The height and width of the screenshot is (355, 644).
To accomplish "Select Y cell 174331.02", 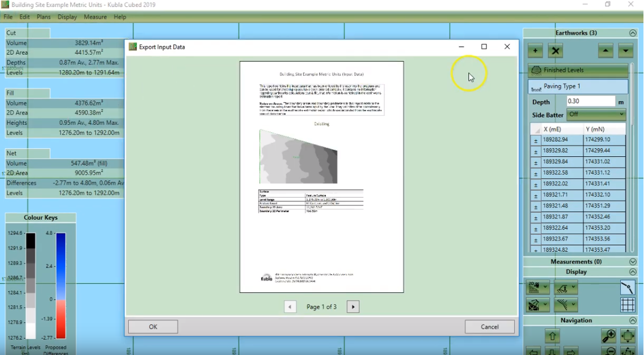I will coord(604,162).
